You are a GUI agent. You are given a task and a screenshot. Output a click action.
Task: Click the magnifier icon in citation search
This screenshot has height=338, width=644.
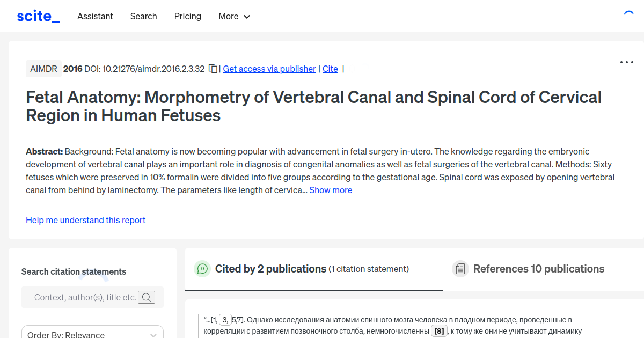click(146, 297)
